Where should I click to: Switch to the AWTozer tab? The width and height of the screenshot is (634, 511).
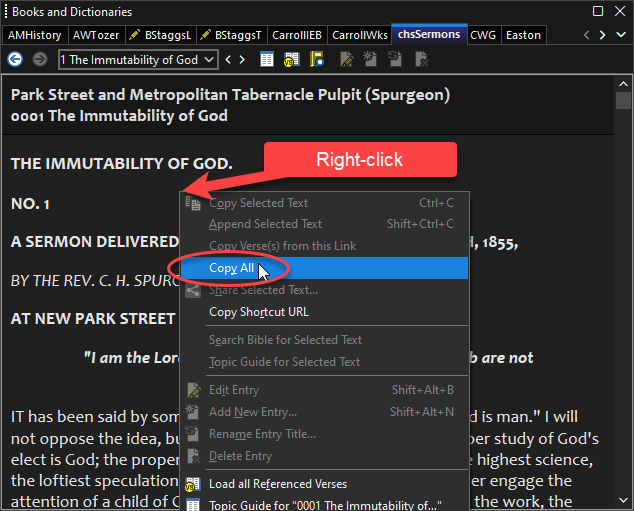(96, 35)
